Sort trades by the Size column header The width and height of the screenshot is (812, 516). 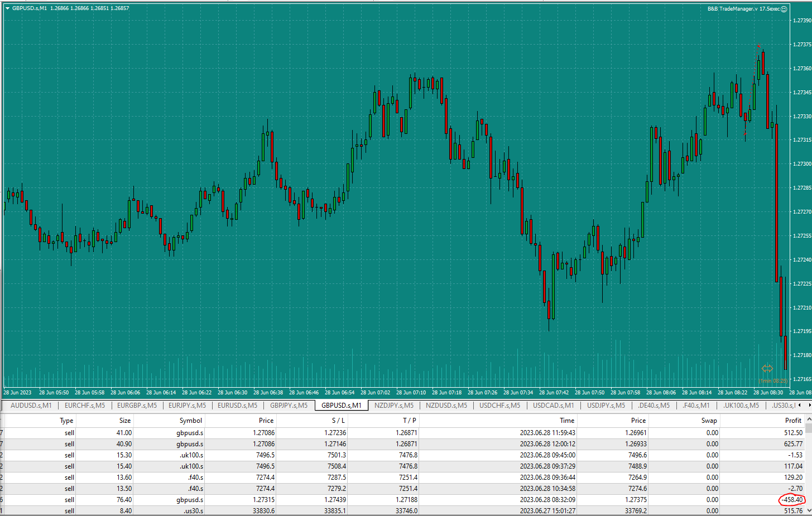click(125, 421)
